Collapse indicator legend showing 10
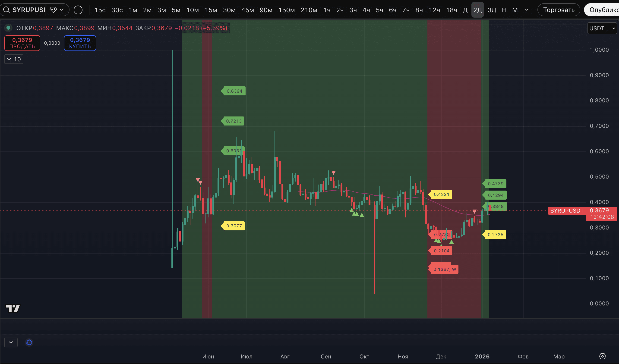619x364 pixels. click(x=14, y=59)
